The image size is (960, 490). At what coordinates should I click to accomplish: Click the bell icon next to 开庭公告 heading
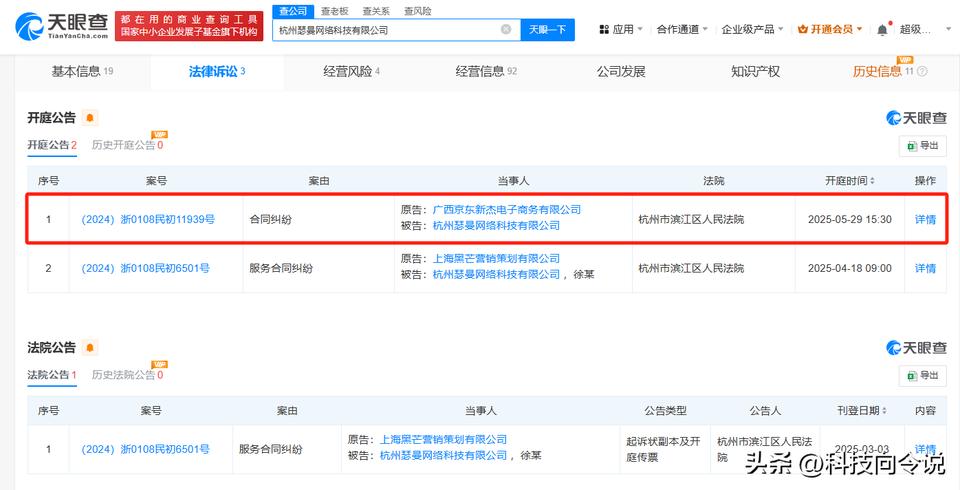point(90,118)
